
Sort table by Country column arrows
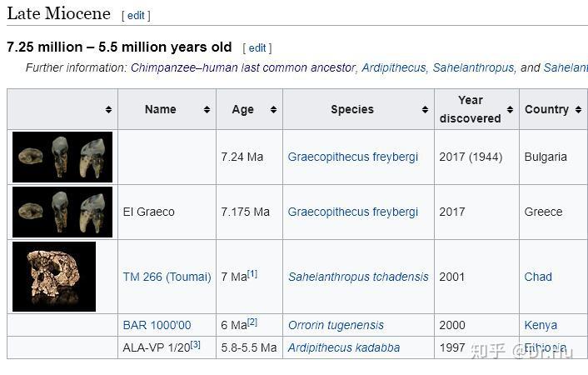(578, 109)
